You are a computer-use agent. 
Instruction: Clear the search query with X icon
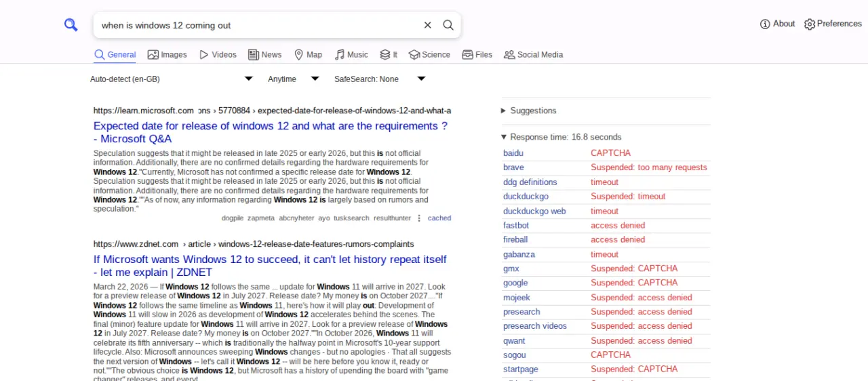point(427,25)
